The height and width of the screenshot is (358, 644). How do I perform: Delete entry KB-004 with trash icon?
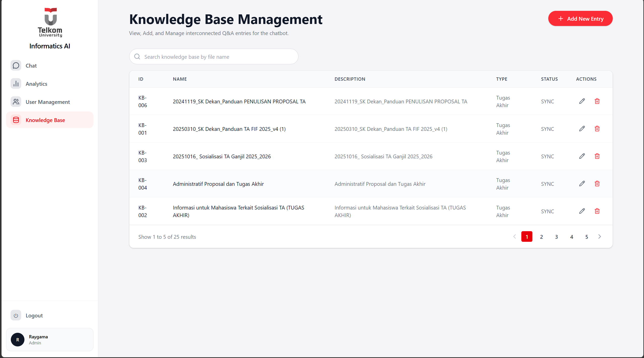coord(597,184)
